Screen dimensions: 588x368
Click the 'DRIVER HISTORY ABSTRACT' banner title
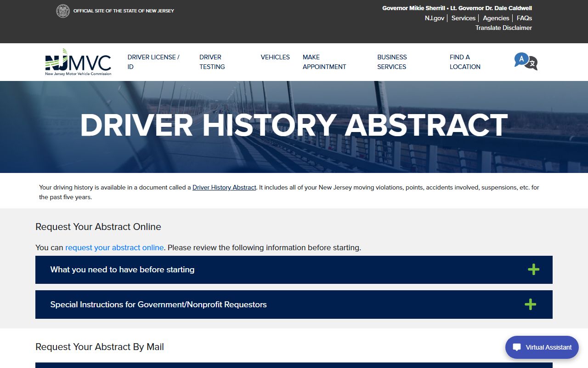coord(294,125)
